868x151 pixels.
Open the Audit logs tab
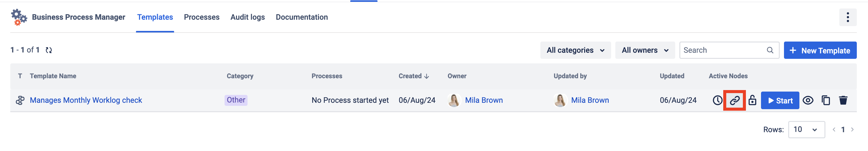247,17
